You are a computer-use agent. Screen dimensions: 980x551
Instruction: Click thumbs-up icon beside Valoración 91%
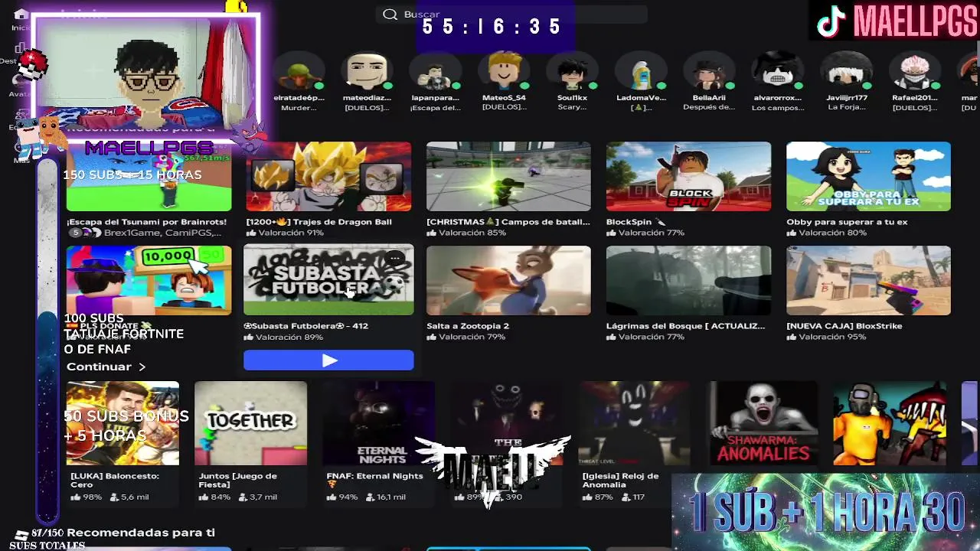[251, 233]
